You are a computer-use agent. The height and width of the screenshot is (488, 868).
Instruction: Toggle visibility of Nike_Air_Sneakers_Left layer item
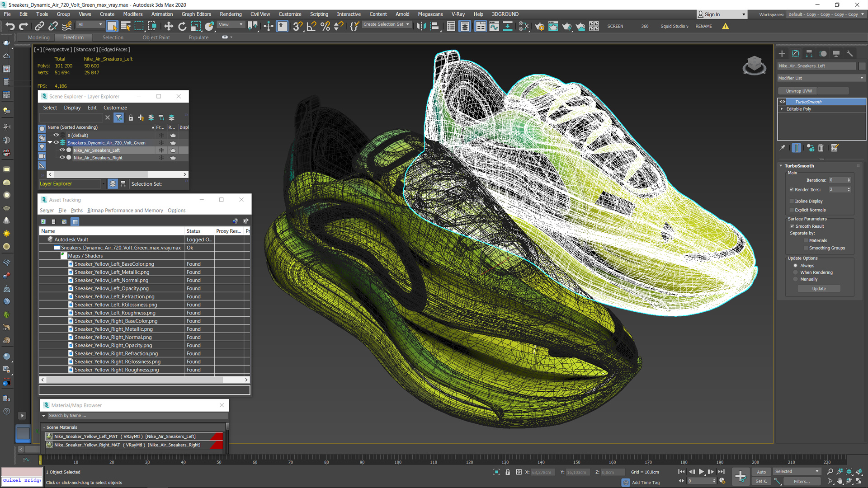coord(62,150)
